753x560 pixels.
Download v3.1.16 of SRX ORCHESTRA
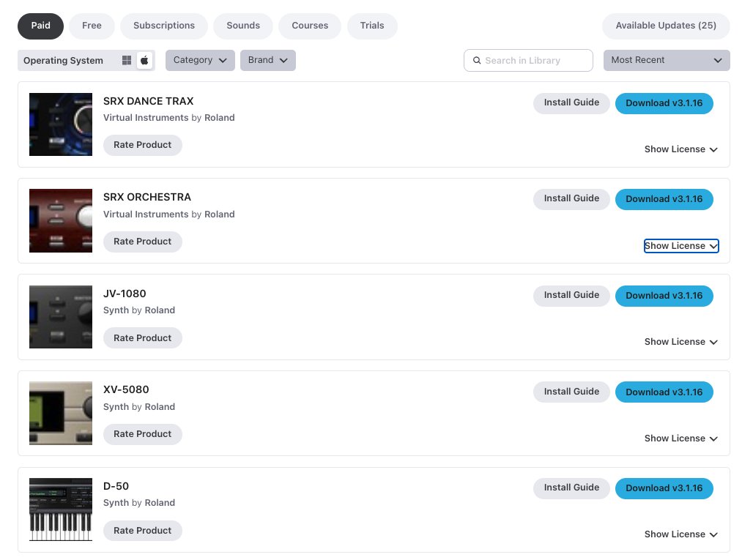point(664,199)
